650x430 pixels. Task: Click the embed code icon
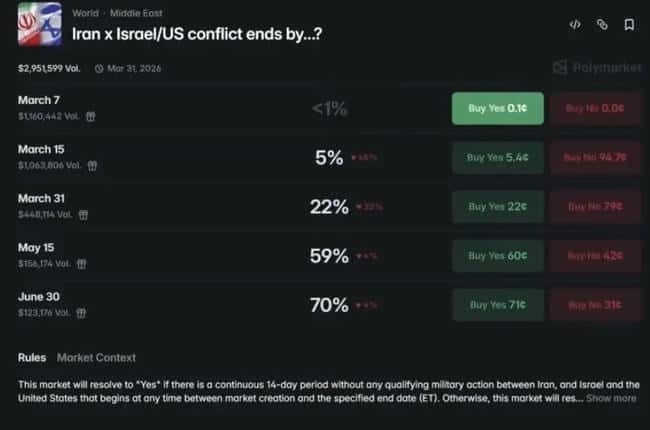click(x=575, y=24)
